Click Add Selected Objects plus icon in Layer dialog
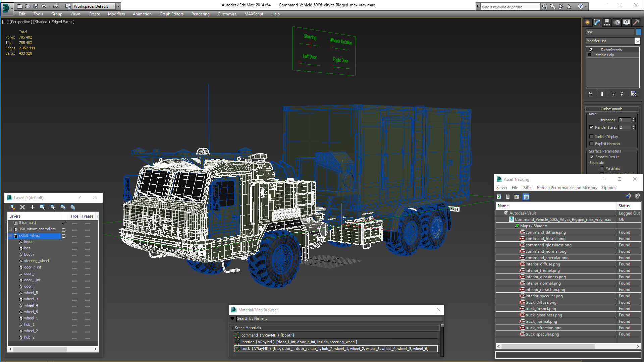This screenshot has width=644, height=362. [33, 207]
